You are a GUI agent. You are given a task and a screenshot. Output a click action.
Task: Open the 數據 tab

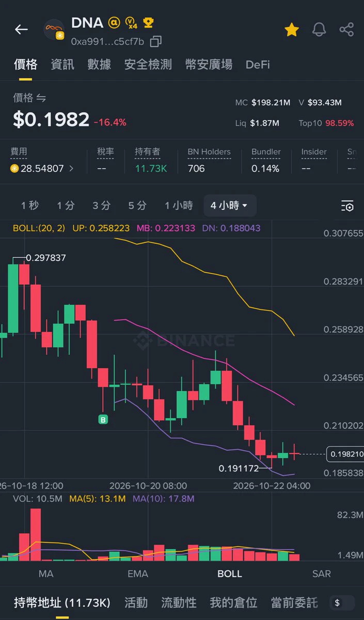click(99, 65)
